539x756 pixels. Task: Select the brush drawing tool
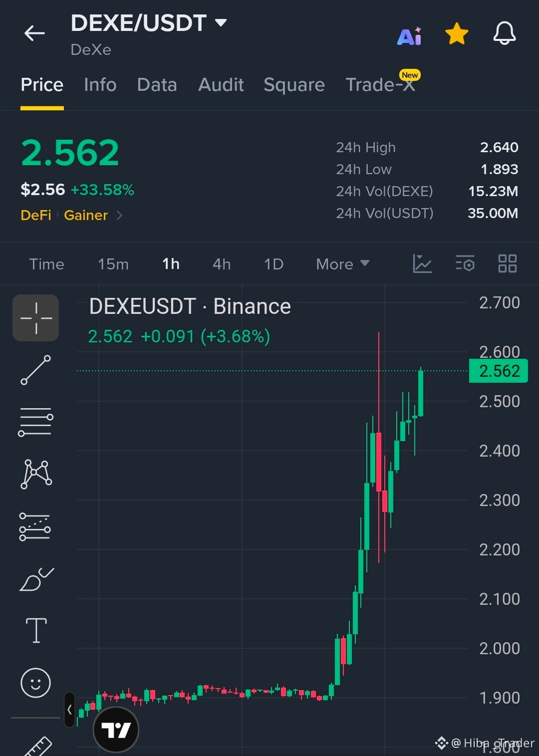[36, 579]
